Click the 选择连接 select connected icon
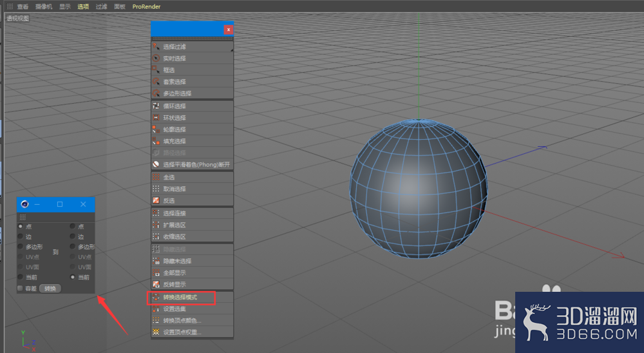Viewport: 644px width, 353px height. click(x=156, y=213)
